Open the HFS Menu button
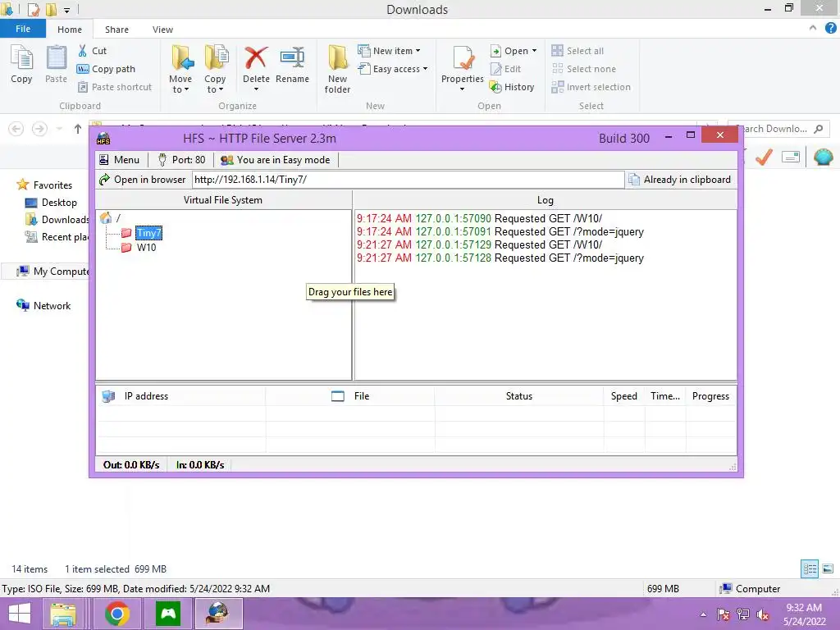Screen dimensions: 840x630 (x=120, y=160)
